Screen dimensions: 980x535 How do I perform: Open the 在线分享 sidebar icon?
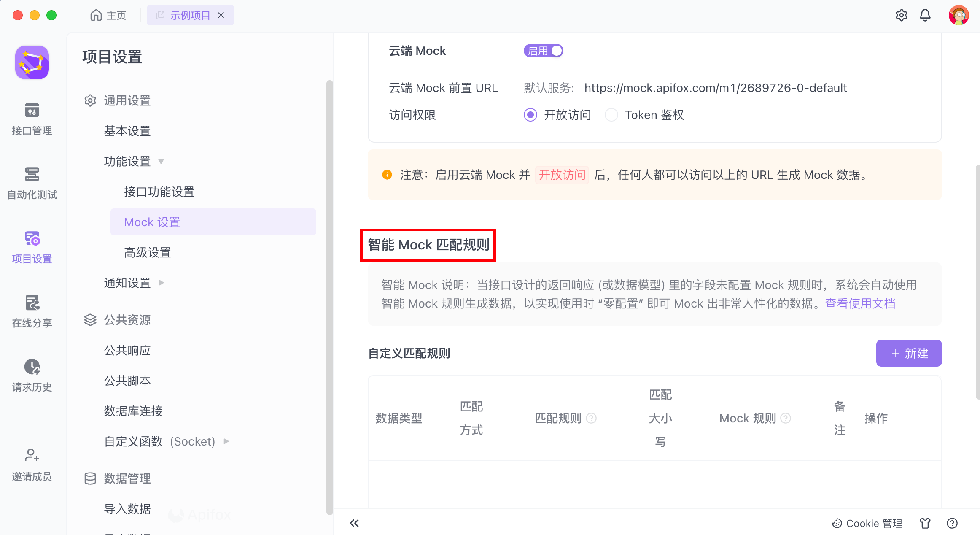[32, 303]
